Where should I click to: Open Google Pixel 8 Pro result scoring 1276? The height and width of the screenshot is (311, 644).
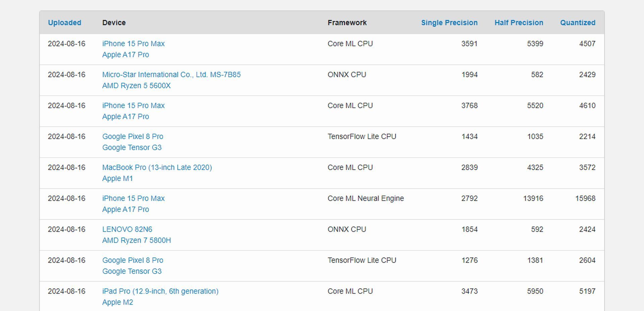[133, 260]
